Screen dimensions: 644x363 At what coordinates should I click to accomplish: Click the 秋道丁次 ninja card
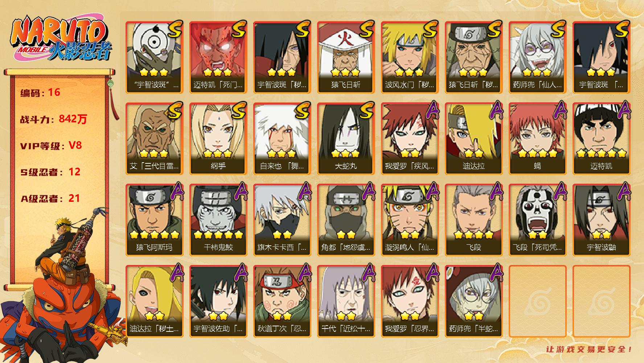coord(282,301)
